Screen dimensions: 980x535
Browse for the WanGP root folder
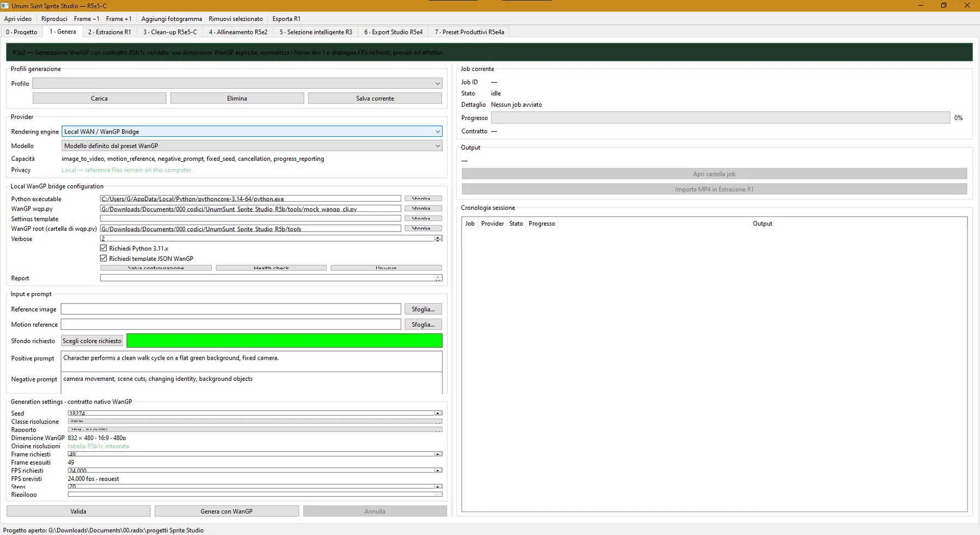click(423, 228)
